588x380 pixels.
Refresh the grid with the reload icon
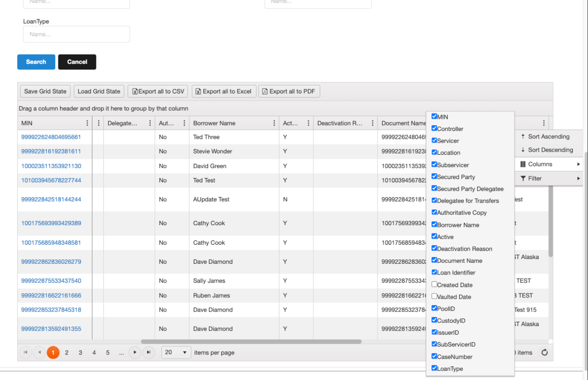[x=544, y=352]
